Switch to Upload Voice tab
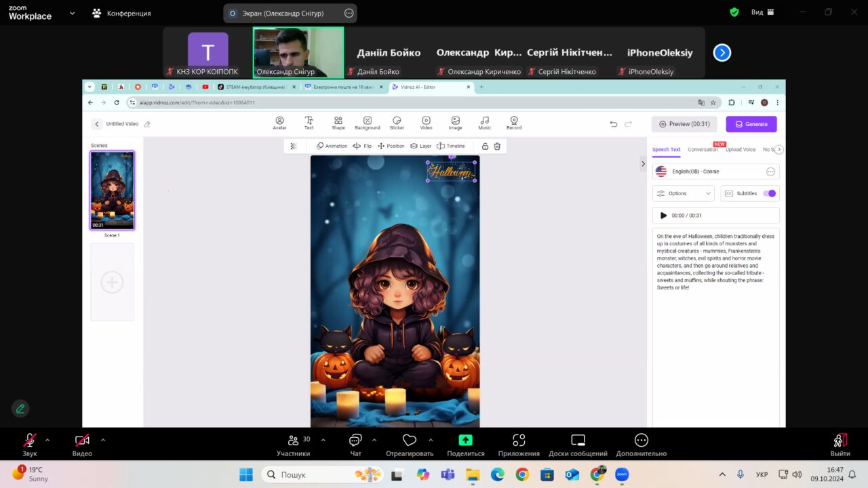 coord(741,150)
